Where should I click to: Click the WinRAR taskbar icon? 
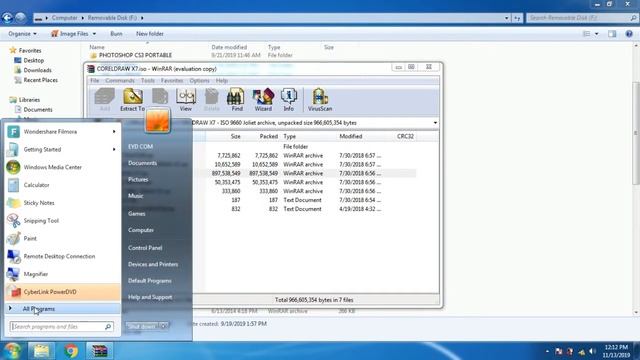[100, 351]
